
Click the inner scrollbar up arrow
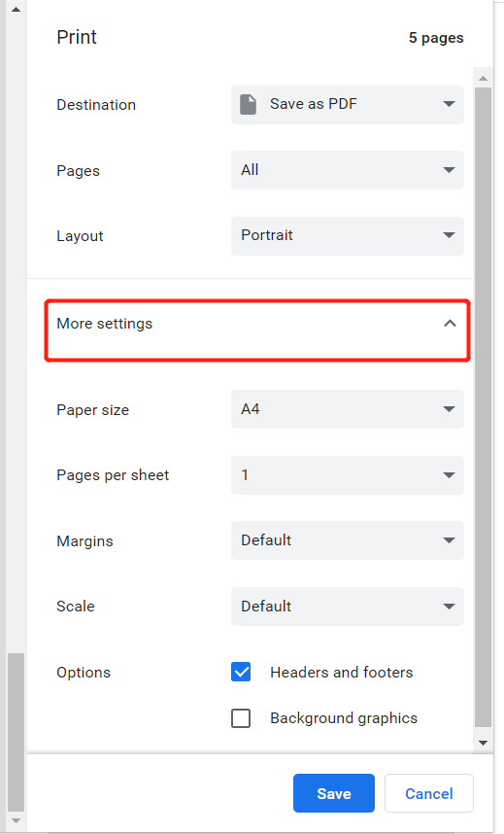point(483,78)
